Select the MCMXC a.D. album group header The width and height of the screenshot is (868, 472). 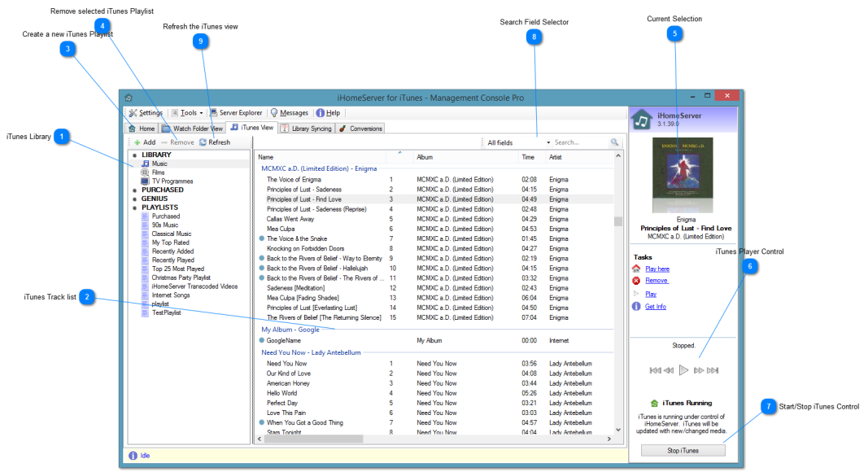point(319,168)
